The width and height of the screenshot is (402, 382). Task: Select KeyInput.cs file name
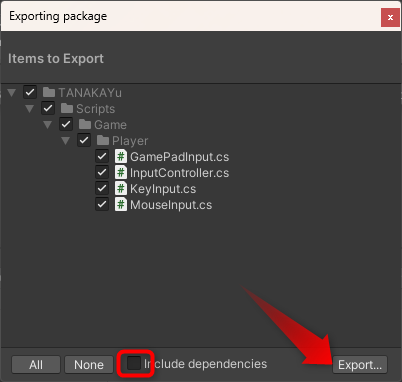(163, 189)
